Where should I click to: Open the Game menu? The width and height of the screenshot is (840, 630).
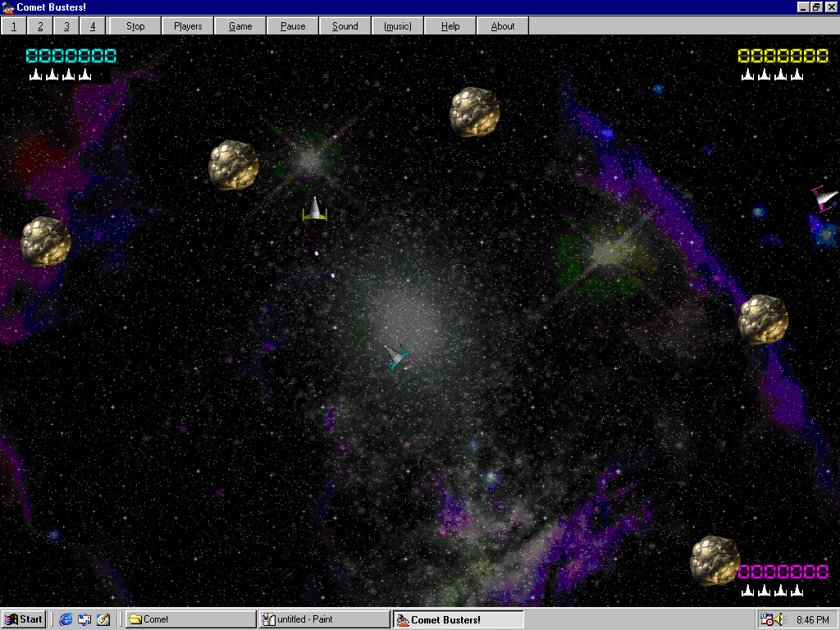(x=240, y=25)
